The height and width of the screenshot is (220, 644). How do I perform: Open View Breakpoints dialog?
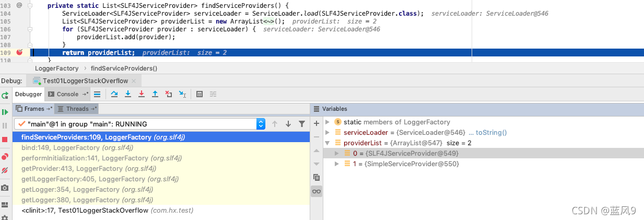coord(5,156)
